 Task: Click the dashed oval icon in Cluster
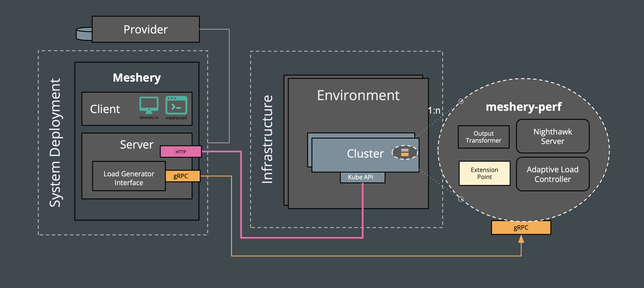point(405,152)
